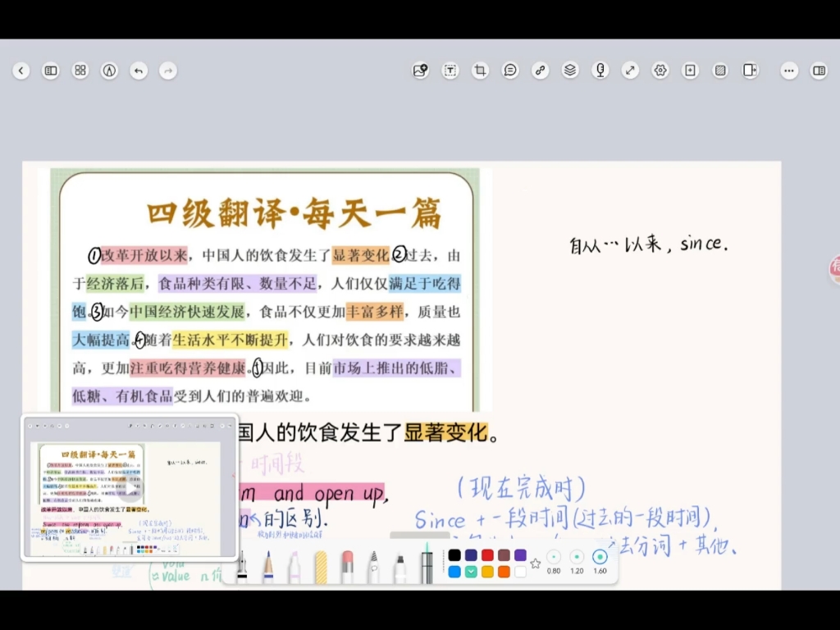Click the highlighted phrase 改革开放以来

click(144, 255)
